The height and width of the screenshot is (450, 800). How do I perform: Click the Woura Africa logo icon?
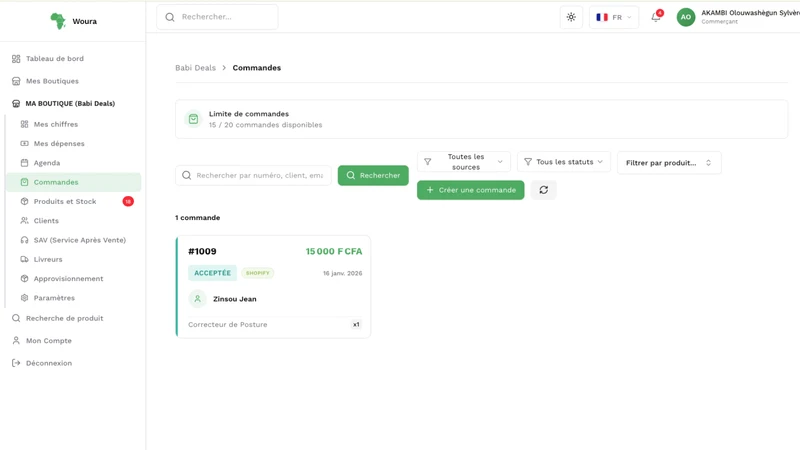tap(58, 21)
